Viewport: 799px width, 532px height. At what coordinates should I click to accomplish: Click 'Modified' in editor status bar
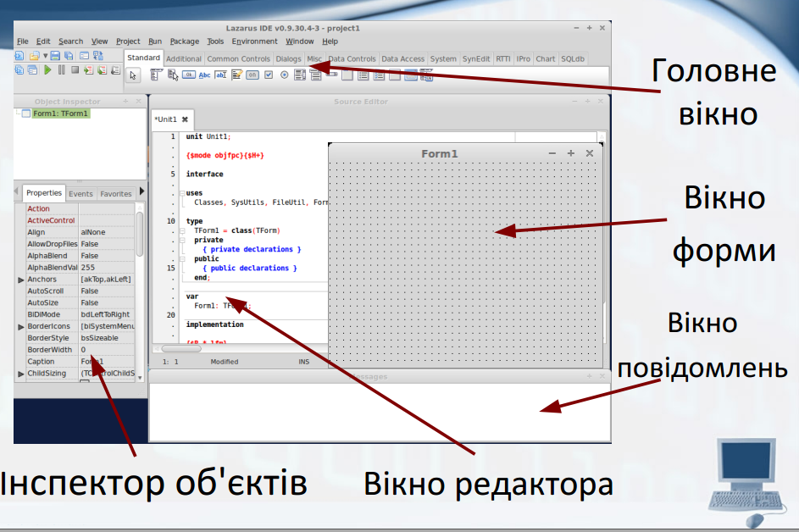(x=225, y=362)
